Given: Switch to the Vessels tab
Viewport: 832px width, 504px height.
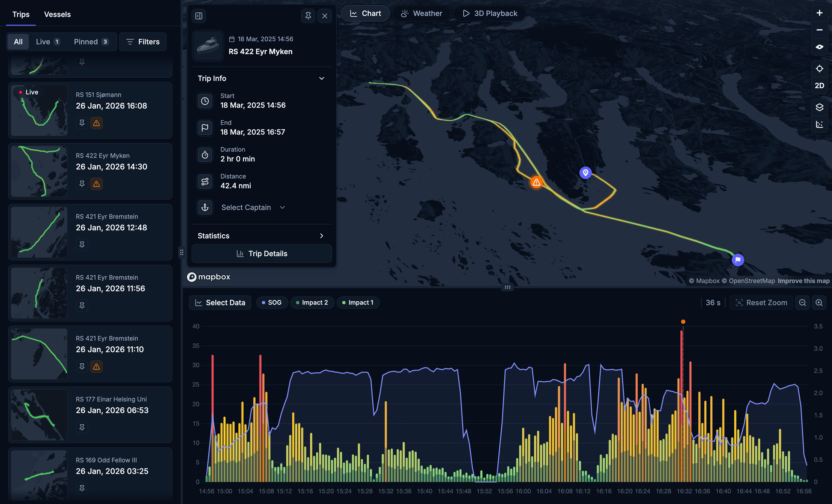Looking at the screenshot, I should pyautogui.click(x=57, y=14).
